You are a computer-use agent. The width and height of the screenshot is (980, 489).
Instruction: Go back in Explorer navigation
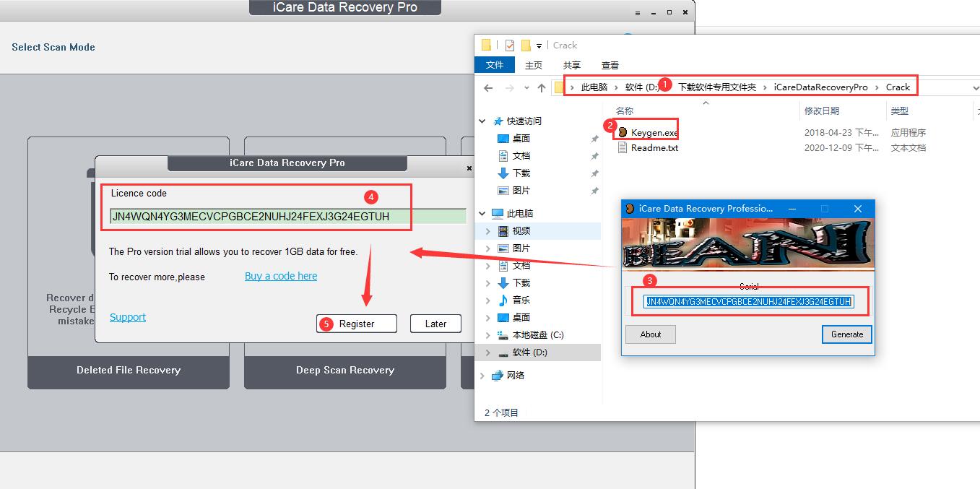click(488, 88)
